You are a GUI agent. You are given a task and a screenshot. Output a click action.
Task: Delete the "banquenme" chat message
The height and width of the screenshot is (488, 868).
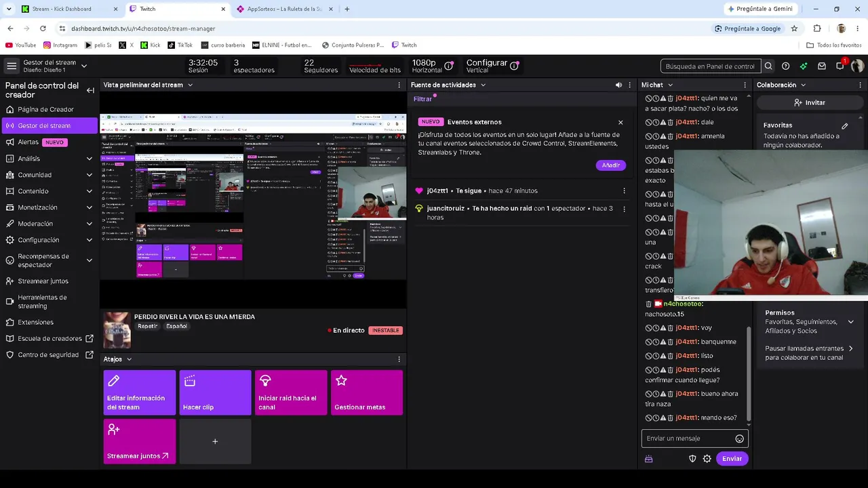pyautogui.click(x=671, y=342)
